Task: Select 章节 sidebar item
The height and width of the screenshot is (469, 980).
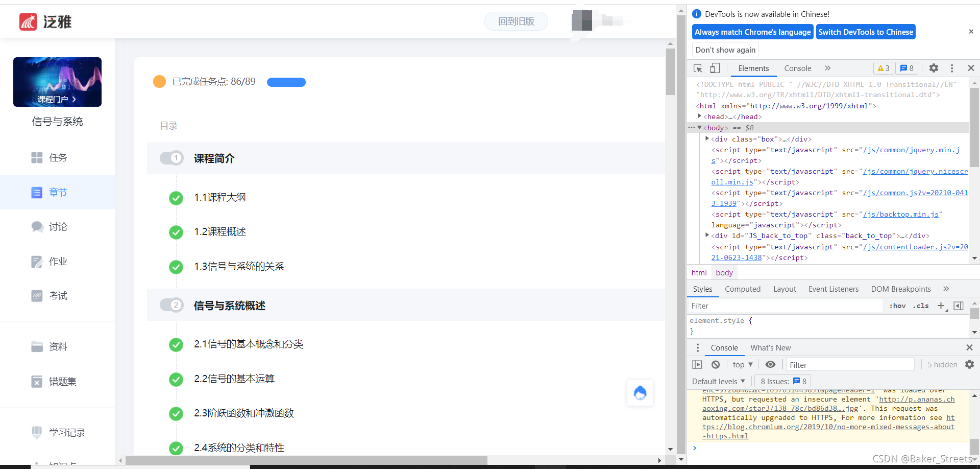Action: [x=57, y=193]
